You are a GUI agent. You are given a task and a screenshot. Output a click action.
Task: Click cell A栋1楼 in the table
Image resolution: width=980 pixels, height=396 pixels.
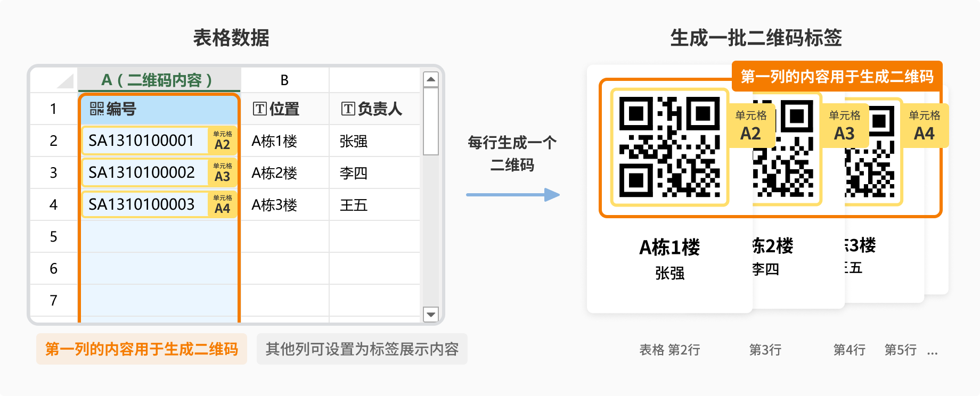pyautogui.click(x=285, y=141)
